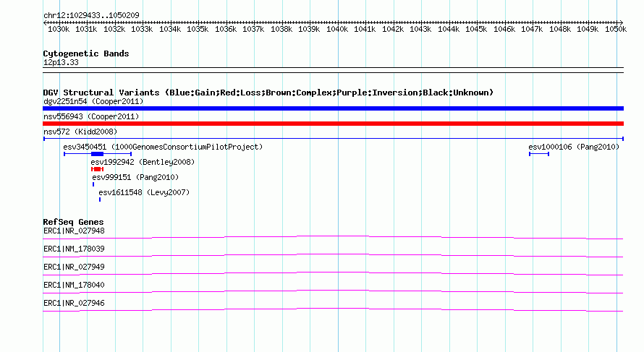Click the esv1611548 (Levy2007) label
Image resolution: width=644 pixels, height=352 pixels.
coord(144,192)
